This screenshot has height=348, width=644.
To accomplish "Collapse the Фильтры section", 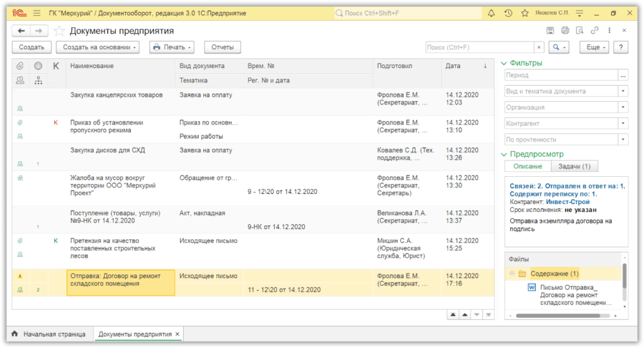I will [503, 63].
